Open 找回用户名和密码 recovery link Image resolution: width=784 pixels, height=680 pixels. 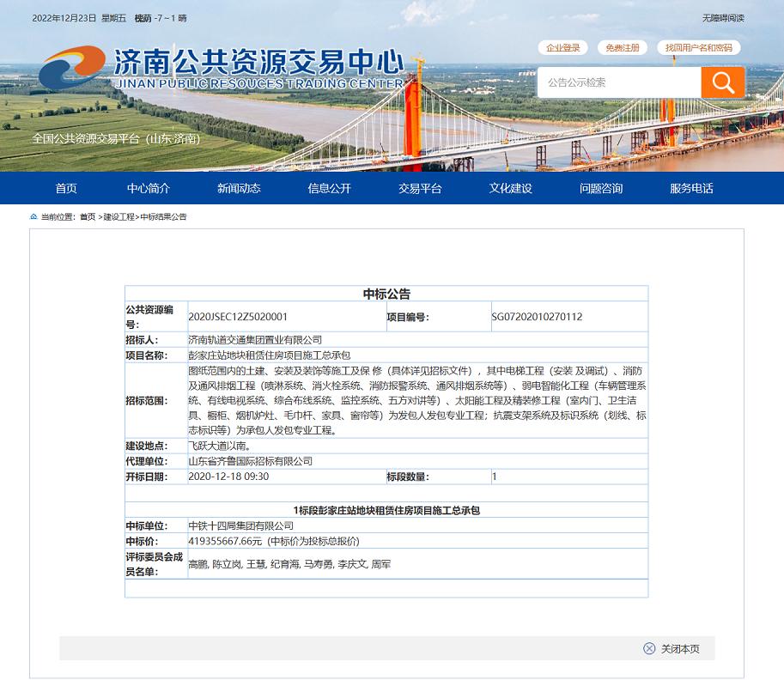click(698, 48)
